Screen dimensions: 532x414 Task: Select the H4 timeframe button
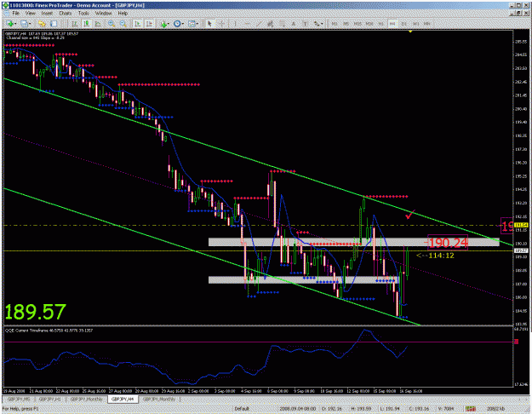(x=392, y=24)
